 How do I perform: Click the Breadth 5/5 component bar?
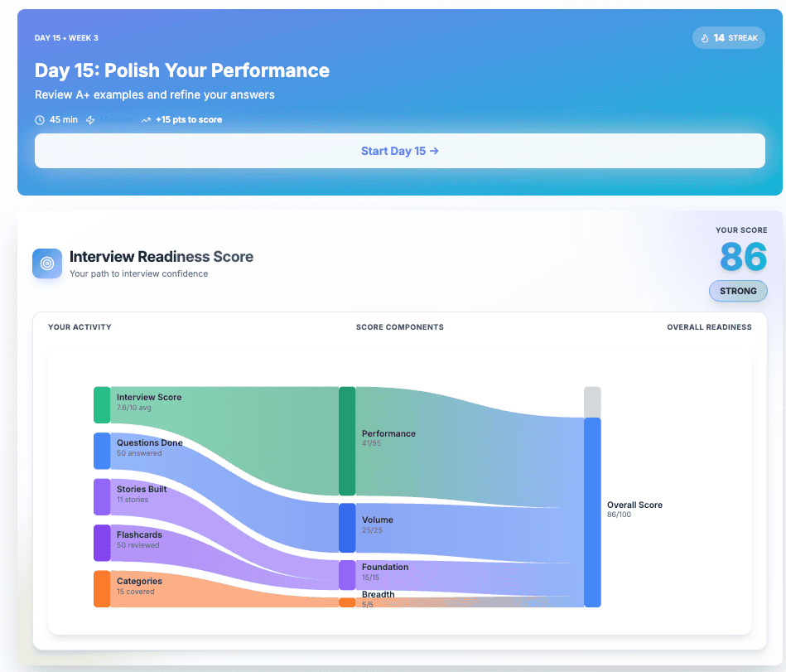coord(347,602)
